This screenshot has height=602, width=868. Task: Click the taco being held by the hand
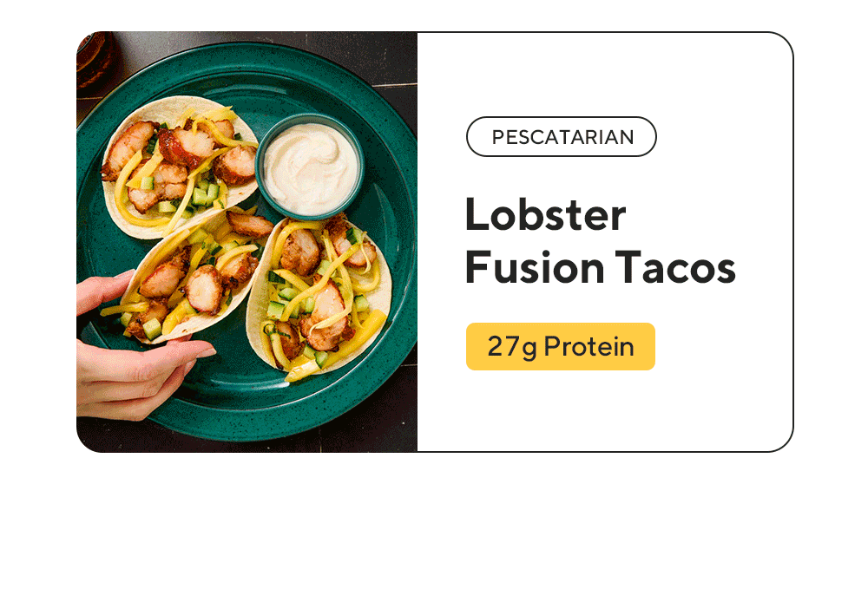coord(188,277)
